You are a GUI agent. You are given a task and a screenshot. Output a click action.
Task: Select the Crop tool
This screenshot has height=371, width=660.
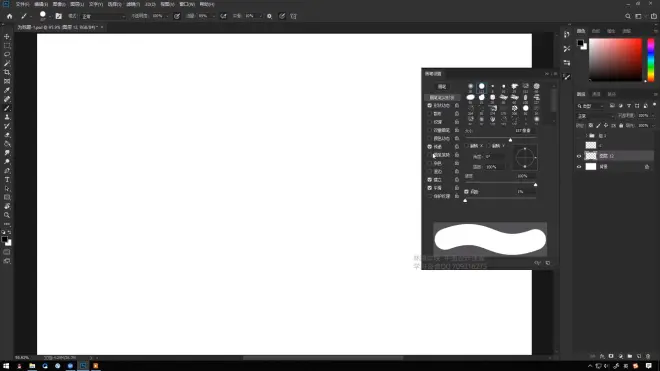(7, 72)
